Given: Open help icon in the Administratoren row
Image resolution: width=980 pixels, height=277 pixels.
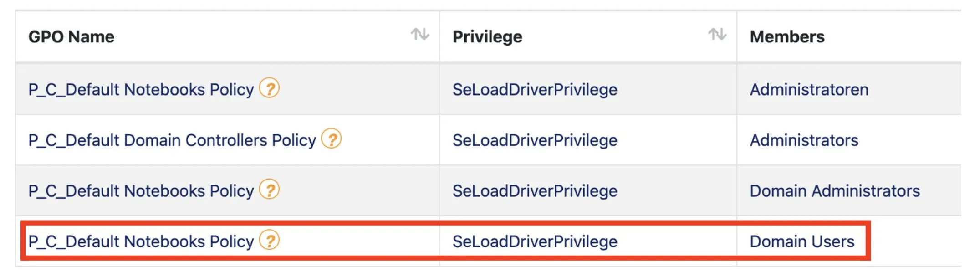Looking at the screenshot, I should (x=269, y=88).
